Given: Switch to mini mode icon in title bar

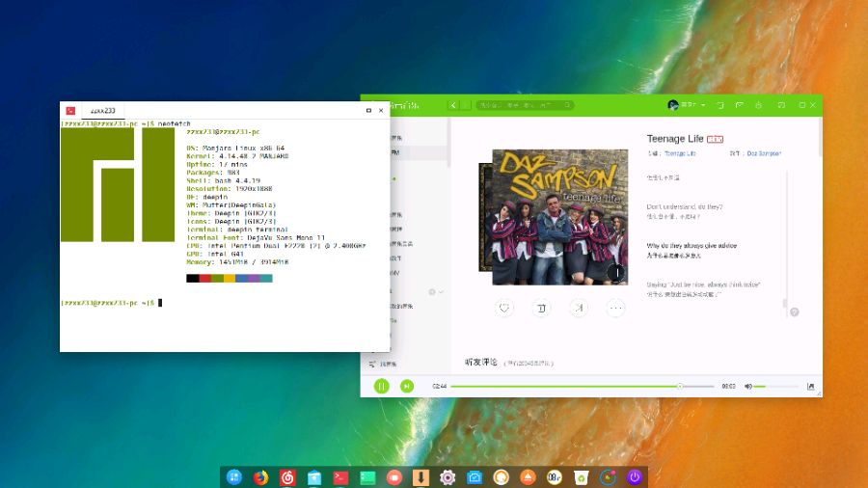Looking at the screenshot, I should (x=781, y=105).
